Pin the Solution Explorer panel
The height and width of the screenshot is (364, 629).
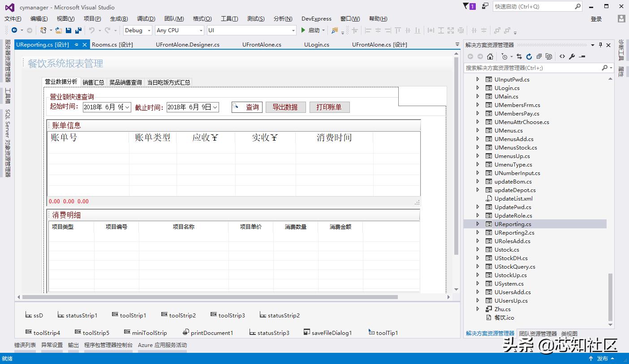pyautogui.click(x=600, y=45)
